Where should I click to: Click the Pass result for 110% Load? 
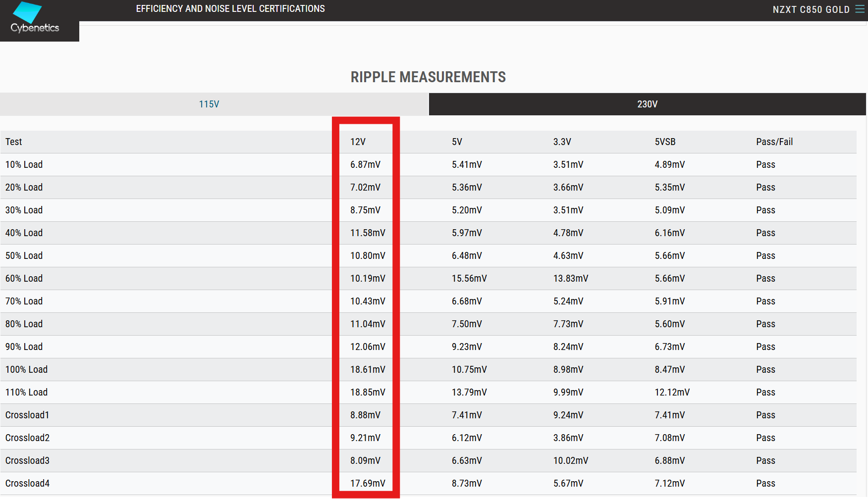point(765,393)
